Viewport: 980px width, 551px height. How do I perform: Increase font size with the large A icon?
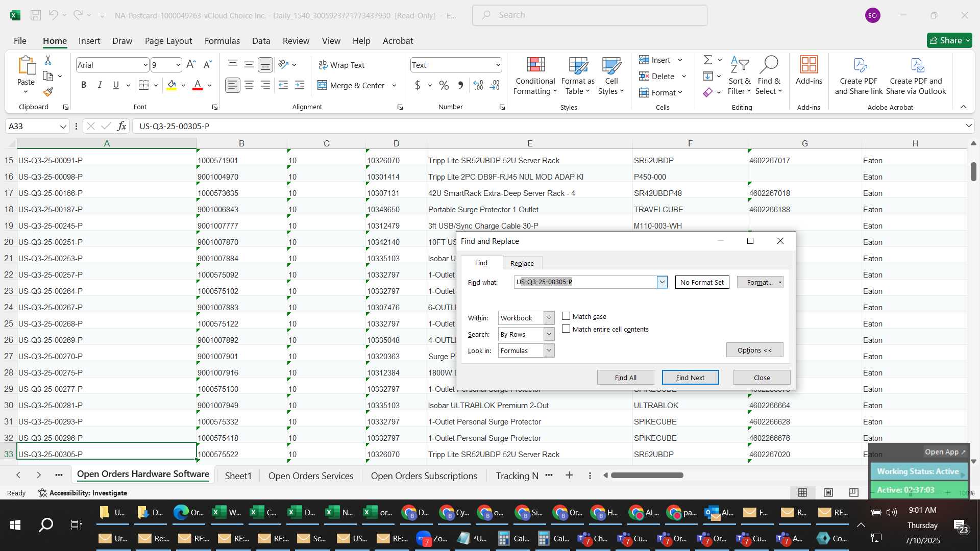(191, 65)
